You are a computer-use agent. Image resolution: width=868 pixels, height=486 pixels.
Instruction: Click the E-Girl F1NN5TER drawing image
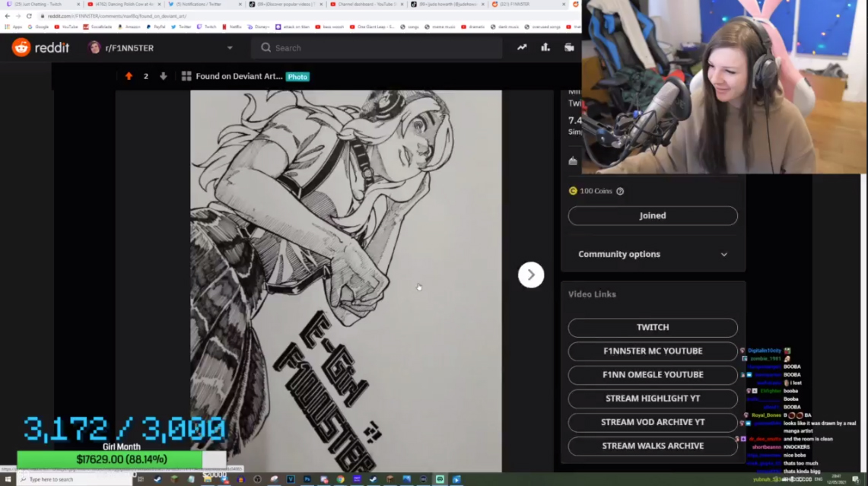click(x=346, y=281)
